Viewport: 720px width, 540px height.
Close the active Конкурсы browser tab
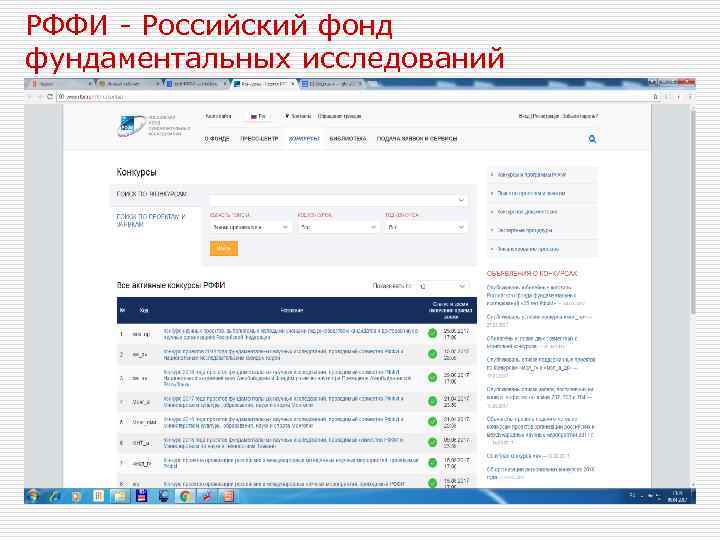click(292, 84)
